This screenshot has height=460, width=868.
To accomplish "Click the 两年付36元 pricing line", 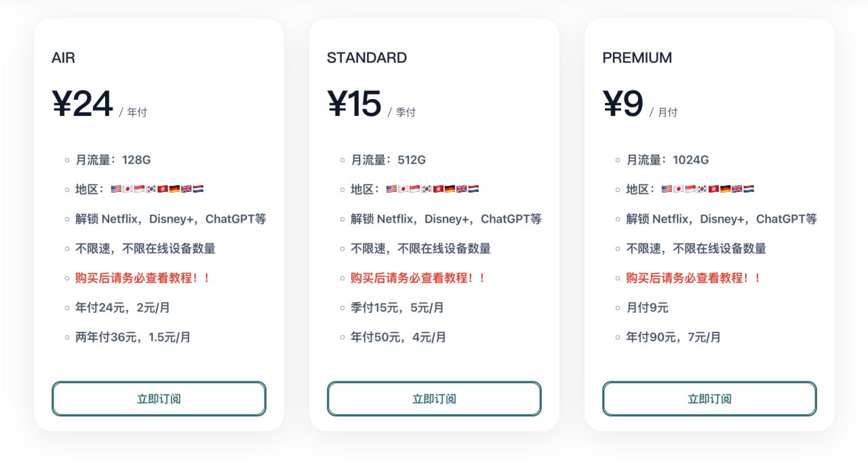I will click(133, 337).
